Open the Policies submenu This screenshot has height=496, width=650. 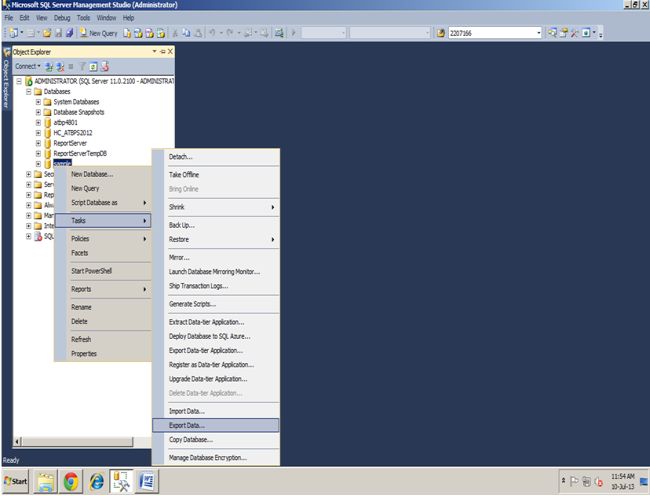[x=103, y=239]
